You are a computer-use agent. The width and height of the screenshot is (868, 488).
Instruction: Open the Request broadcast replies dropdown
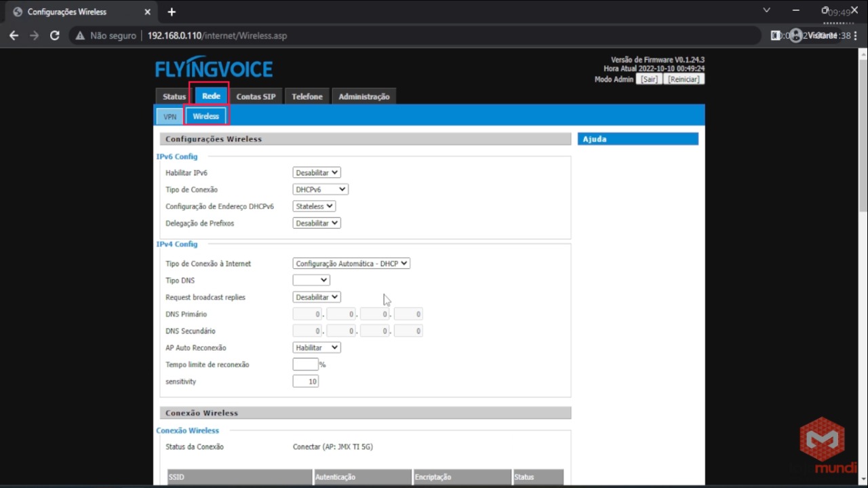317,297
